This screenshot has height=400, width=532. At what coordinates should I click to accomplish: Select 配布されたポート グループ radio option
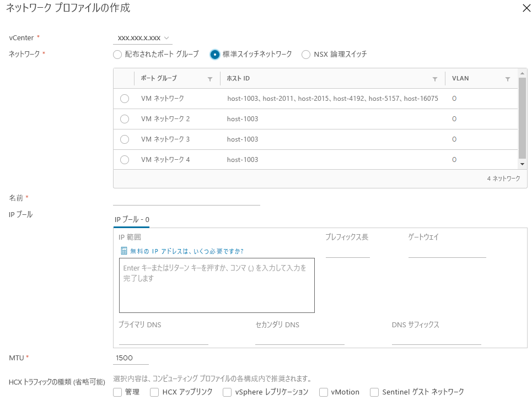click(117, 54)
